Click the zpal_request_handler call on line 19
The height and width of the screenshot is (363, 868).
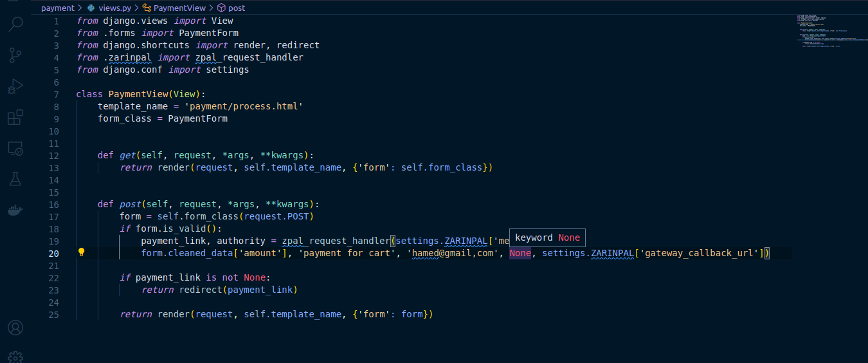point(336,241)
